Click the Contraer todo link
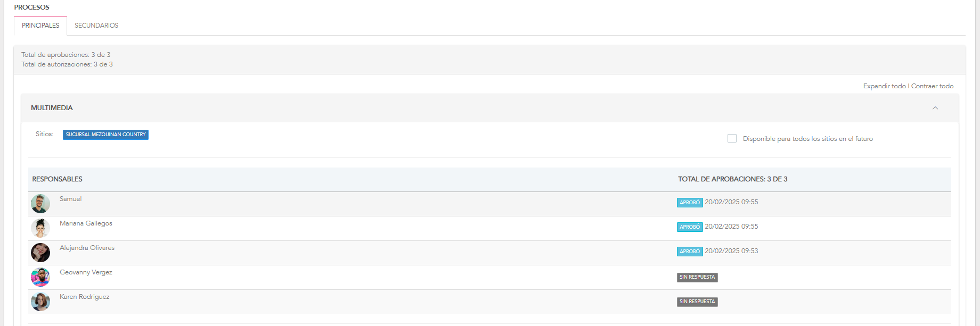 coord(932,86)
